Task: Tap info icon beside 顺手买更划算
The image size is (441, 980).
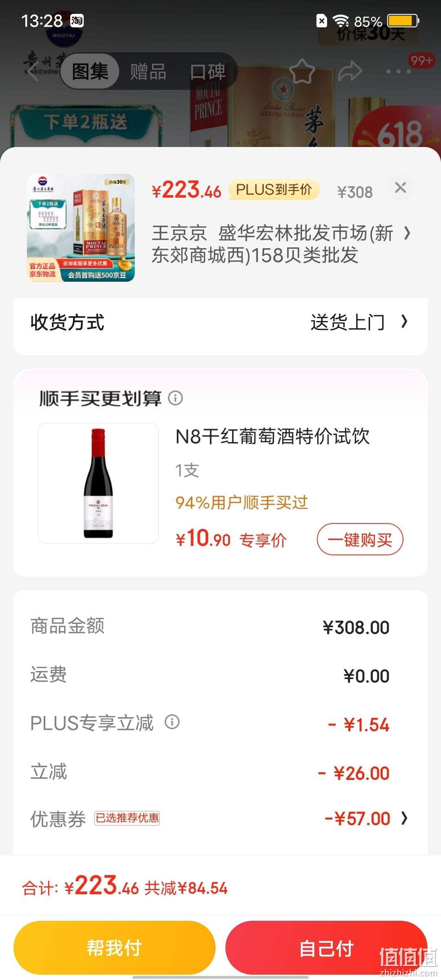Action: coord(175,398)
